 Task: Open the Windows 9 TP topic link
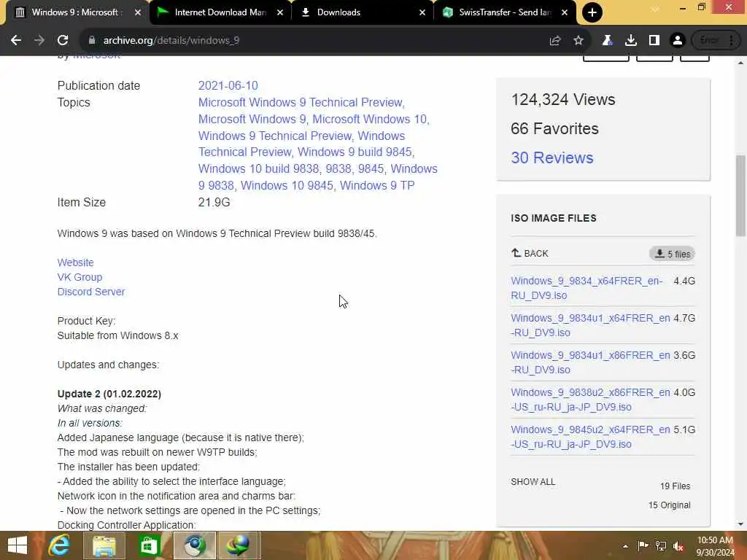(x=377, y=185)
